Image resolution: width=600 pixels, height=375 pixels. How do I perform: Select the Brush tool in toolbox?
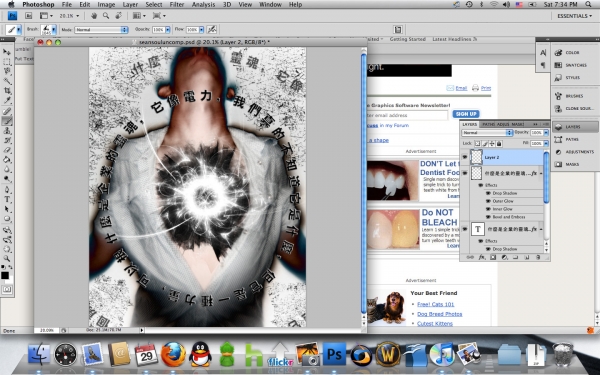[7, 121]
